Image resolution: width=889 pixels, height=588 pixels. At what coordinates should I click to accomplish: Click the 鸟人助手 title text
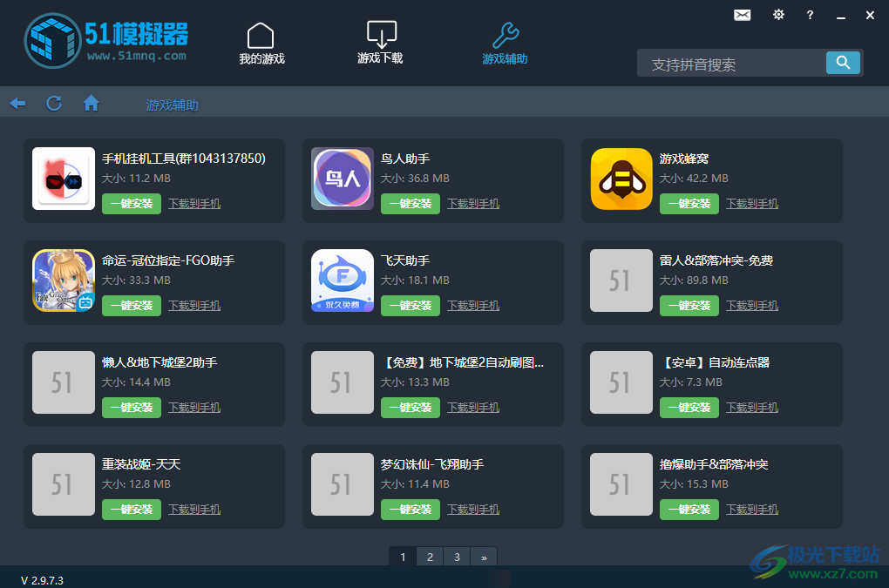[405, 159]
